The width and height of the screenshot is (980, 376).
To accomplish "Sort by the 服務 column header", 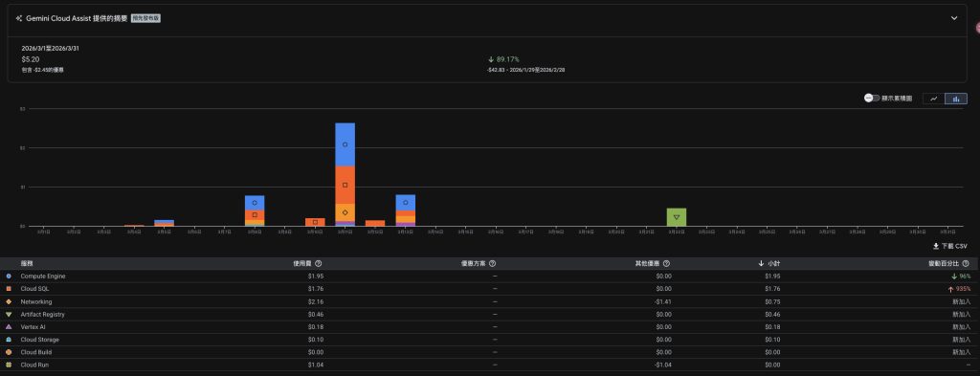I will coord(26,263).
